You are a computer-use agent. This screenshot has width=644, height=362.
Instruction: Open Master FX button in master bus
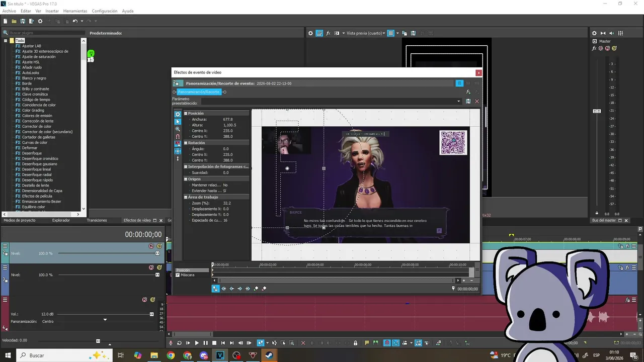click(x=594, y=48)
